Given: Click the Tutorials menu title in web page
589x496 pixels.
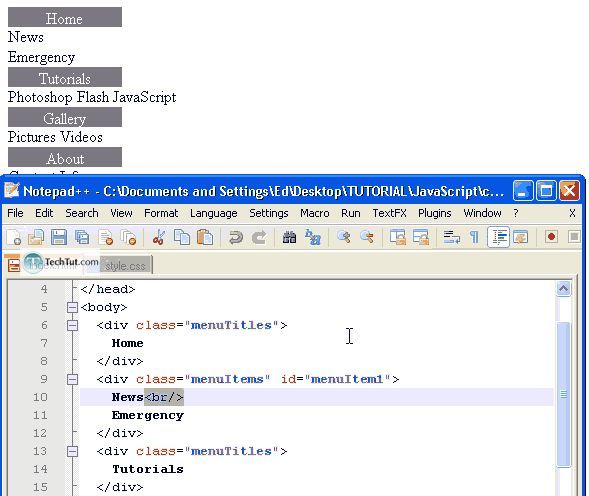Looking at the screenshot, I should [x=65, y=77].
